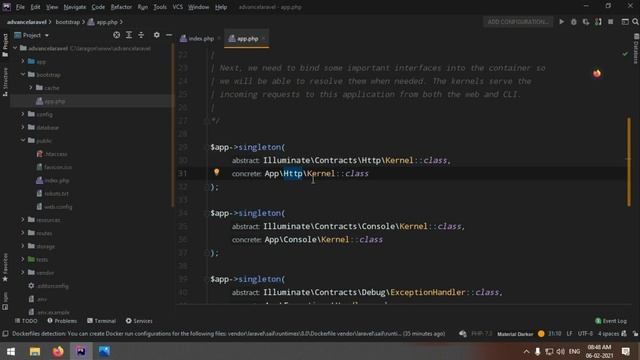640x360 pixels.
Task: Open Search Everywhere magnifier icon
Action: pyautogui.click(x=635, y=22)
